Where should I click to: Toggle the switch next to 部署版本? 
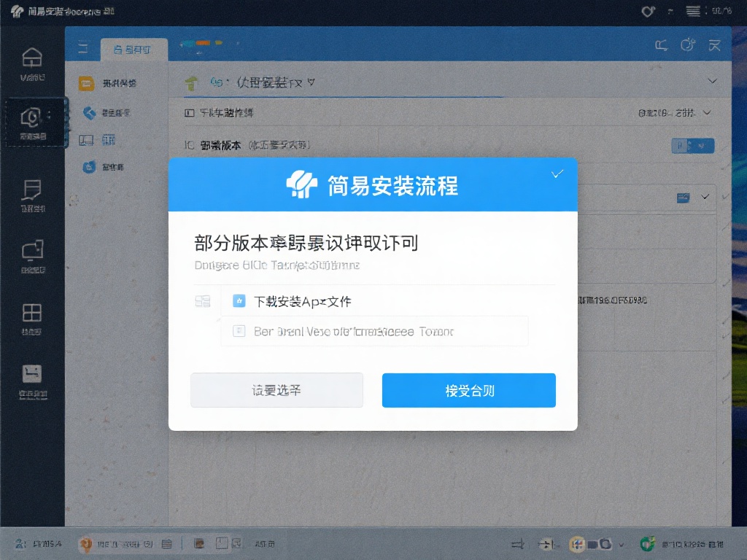pos(692,145)
